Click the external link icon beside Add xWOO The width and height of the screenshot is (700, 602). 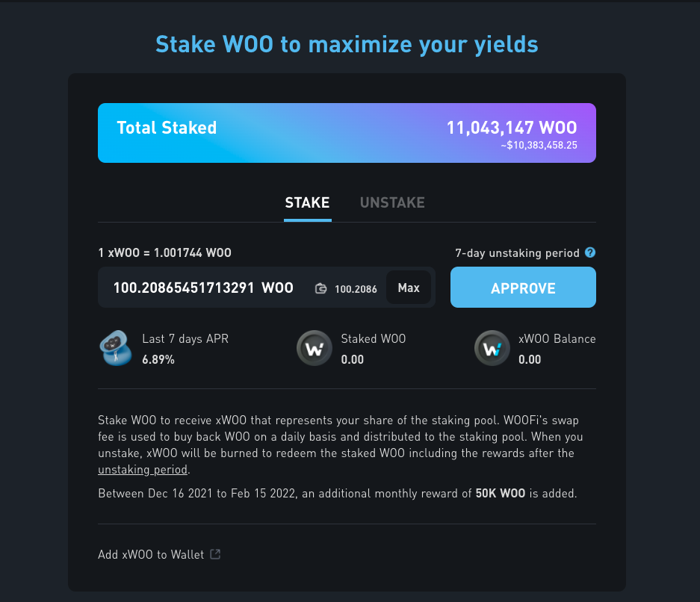pyautogui.click(x=215, y=554)
